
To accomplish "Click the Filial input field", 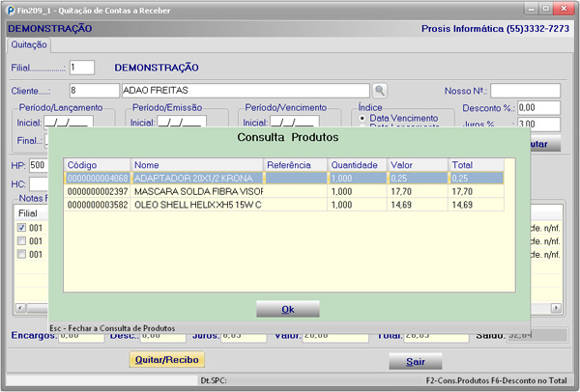I will (x=82, y=68).
